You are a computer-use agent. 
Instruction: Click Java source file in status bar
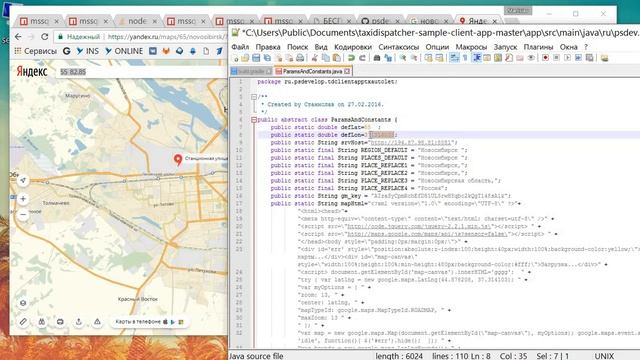(x=256, y=356)
